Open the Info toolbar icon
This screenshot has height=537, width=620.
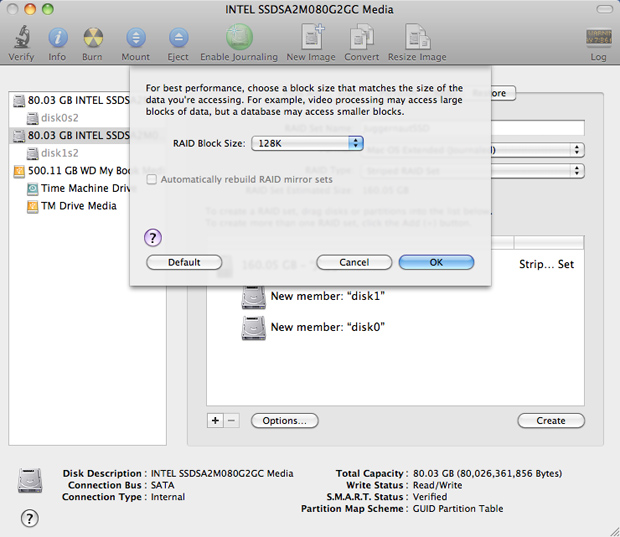58,38
